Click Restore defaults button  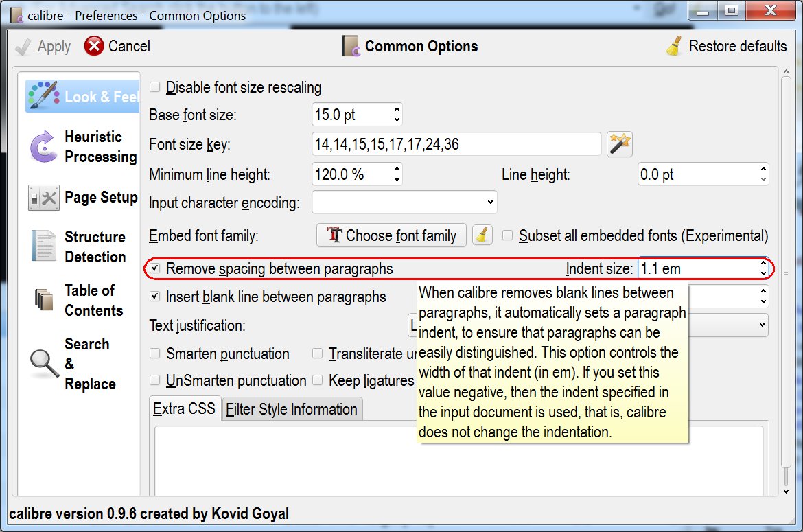726,46
